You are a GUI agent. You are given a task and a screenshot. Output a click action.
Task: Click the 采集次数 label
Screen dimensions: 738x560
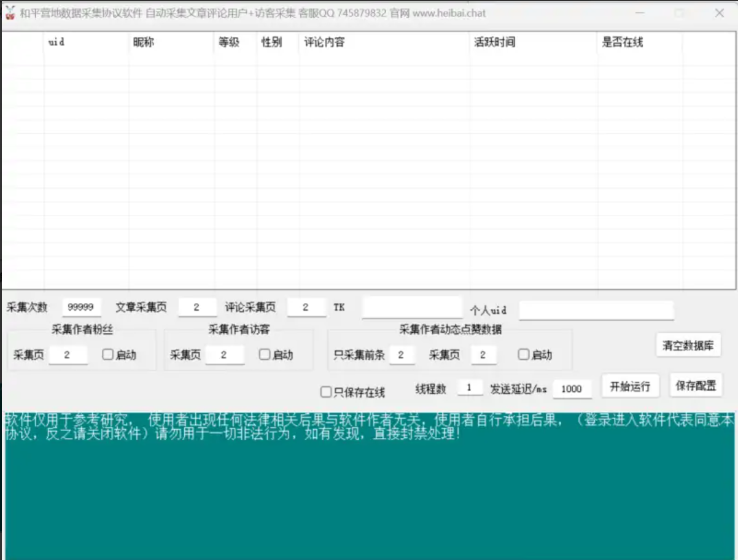coord(26,307)
